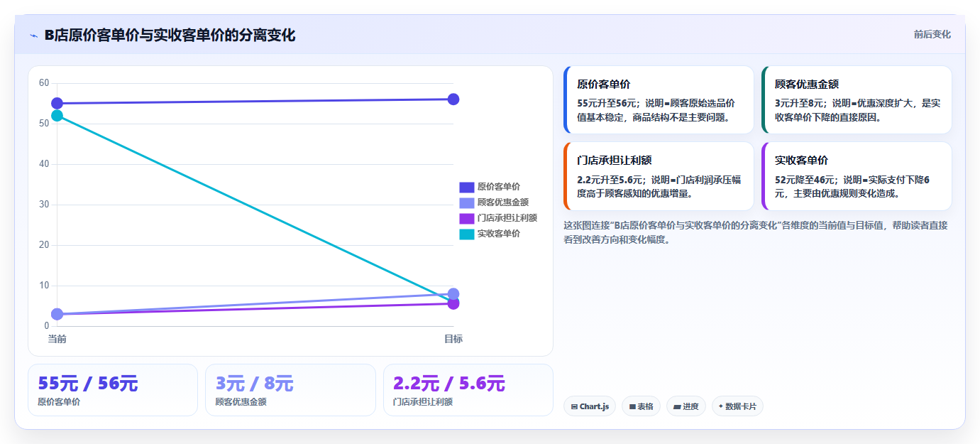Viewport: 980px width, 444px height.
Task: Click 原价客单价 caption under 55元 / 56元
Action: pos(59,402)
